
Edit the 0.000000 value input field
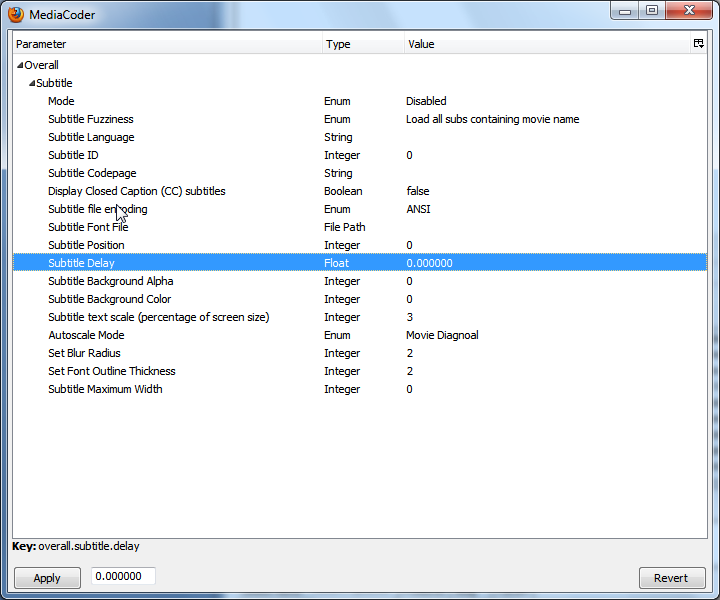click(x=123, y=576)
